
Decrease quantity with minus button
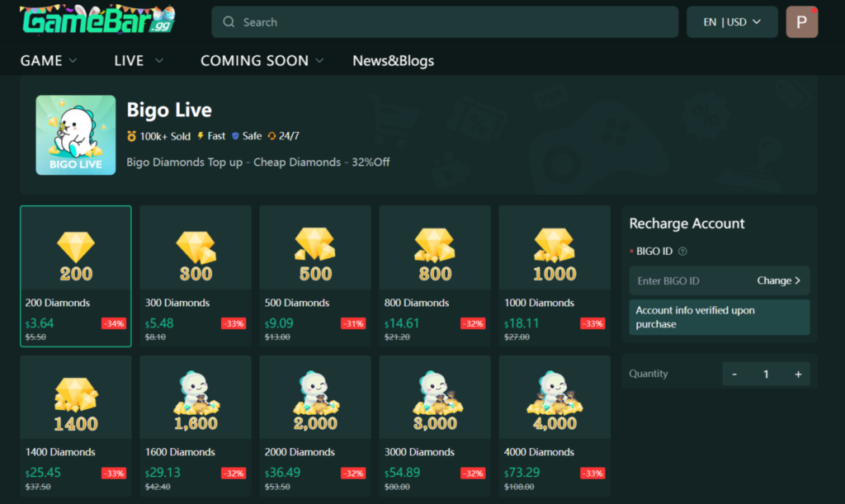pos(734,374)
